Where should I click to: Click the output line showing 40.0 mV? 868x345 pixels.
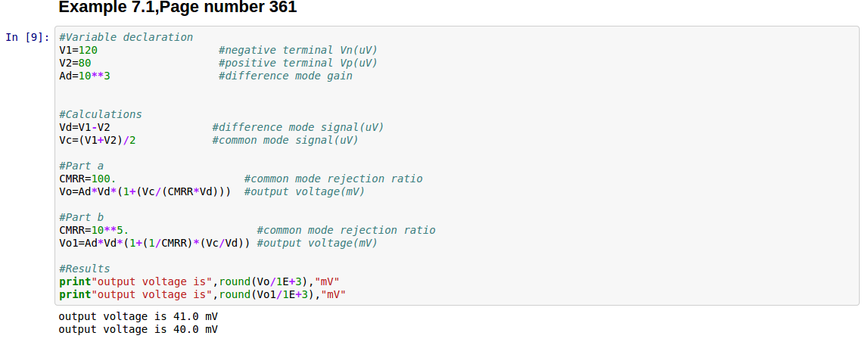(x=138, y=329)
